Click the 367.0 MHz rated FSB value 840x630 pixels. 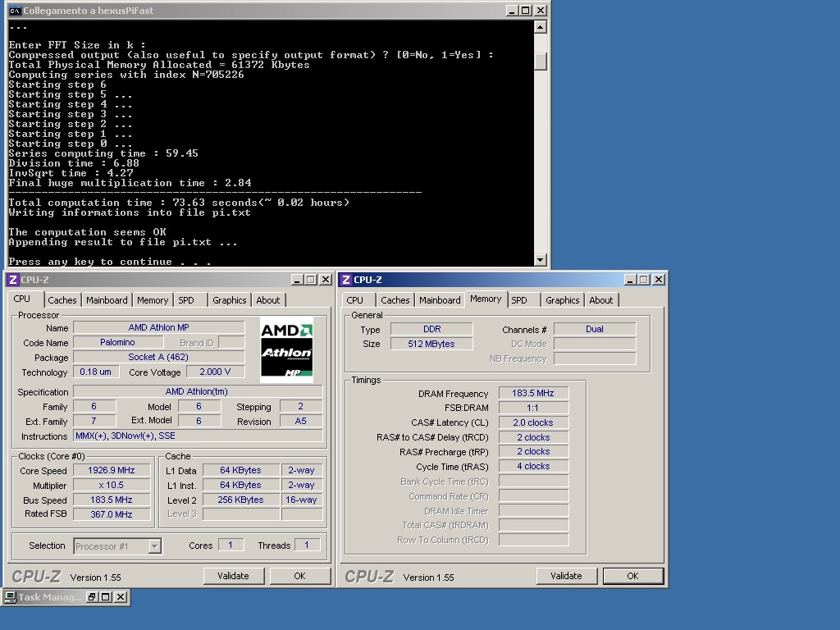click(x=112, y=514)
